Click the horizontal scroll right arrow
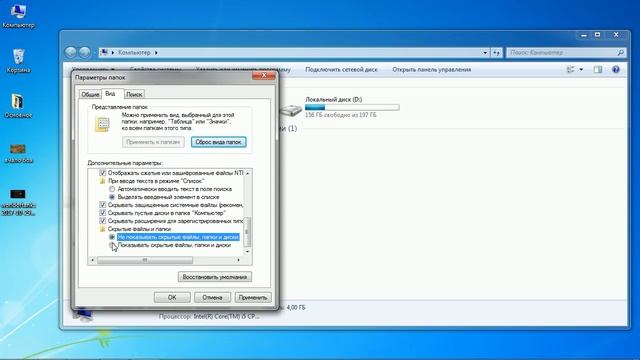 coord(239,260)
